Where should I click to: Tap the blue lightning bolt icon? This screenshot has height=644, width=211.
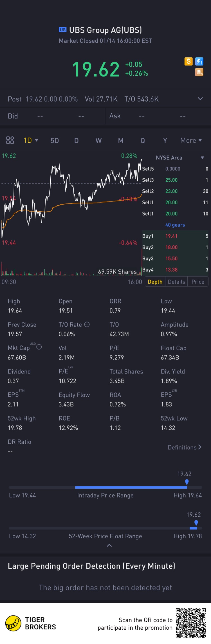click(x=199, y=61)
